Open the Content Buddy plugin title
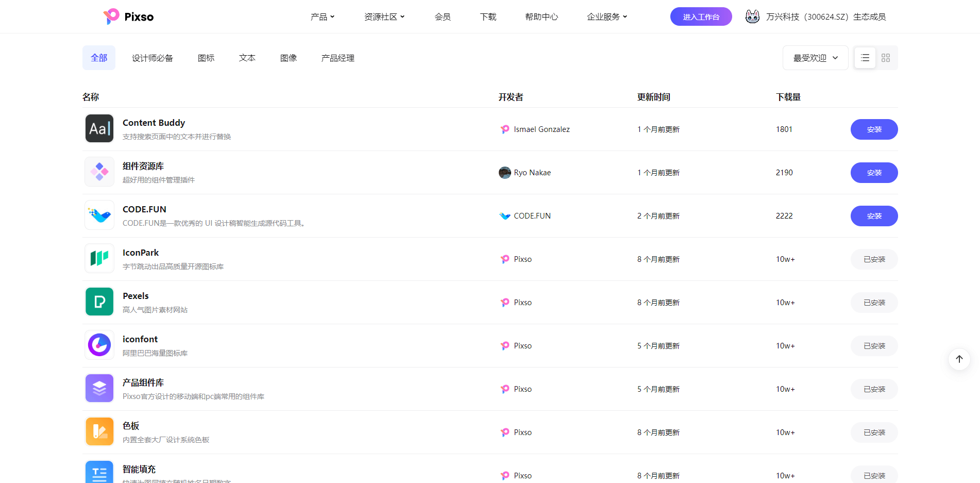The height and width of the screenshot is (483, 980). tap(154, 123)
